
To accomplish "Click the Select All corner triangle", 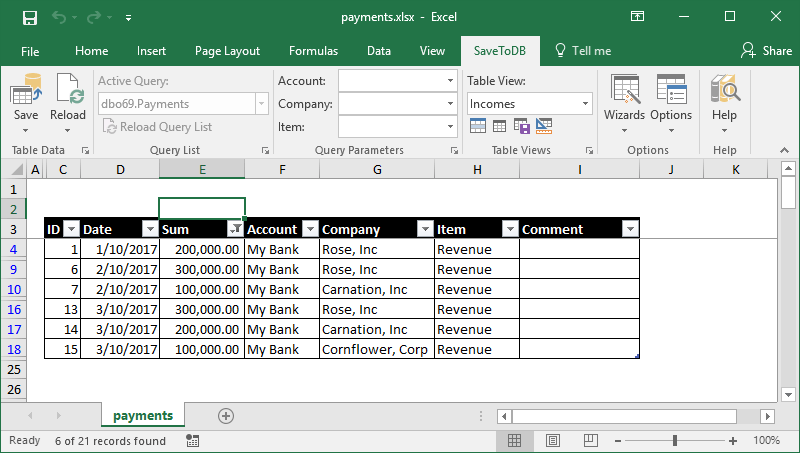I will pyautogui.click(x=17, y=169).
